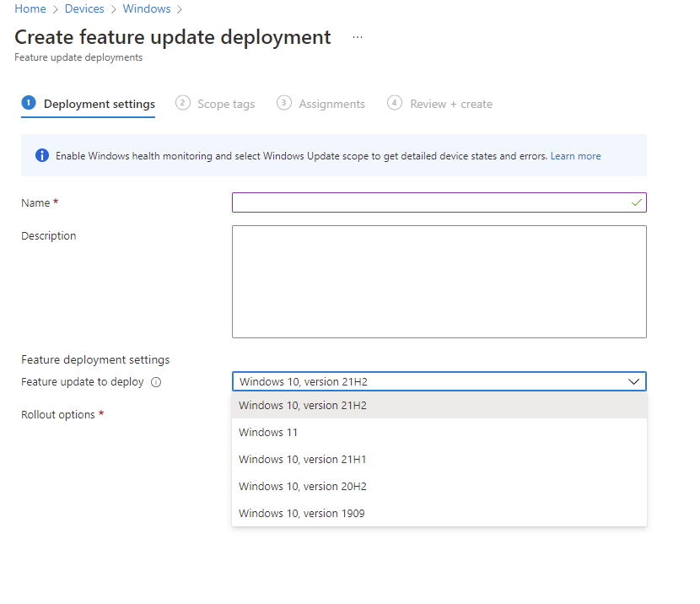
Task: Go back to Windows breadcrumb
Action: click(147, 8)
